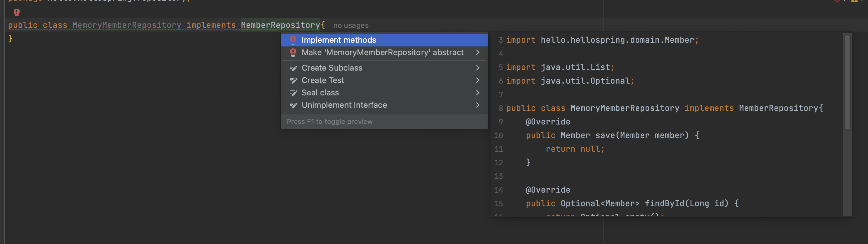
Task: Choose Create Test intention
Action: click(384, 81)
